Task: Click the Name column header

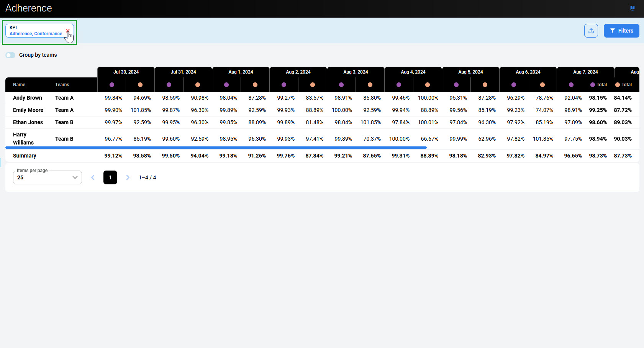Action: click(19, 85)
